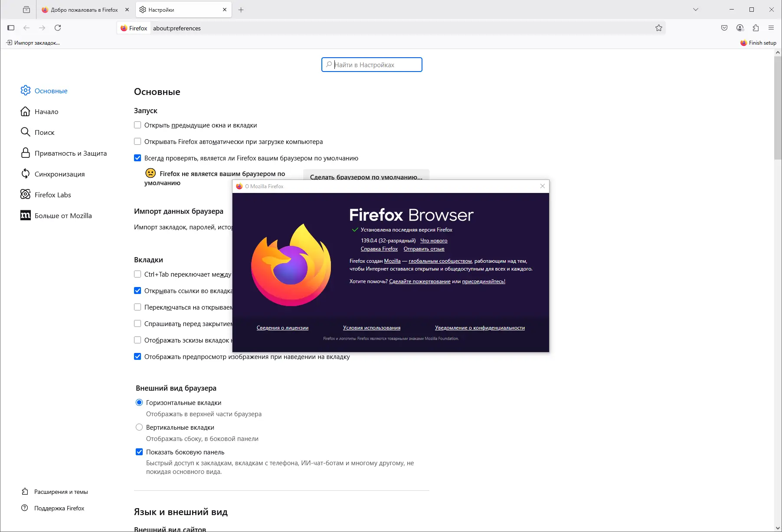Go back one page
The image size is (782, 532).
(x=26, y=28)
